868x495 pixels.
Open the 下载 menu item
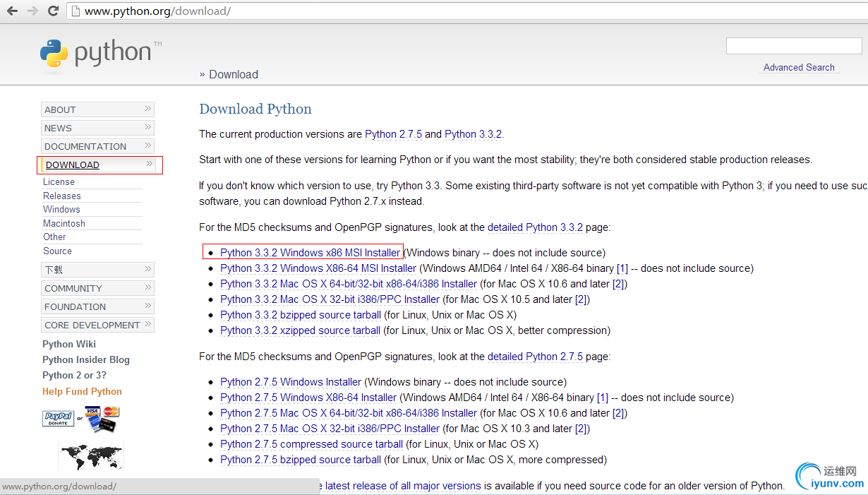coord(97,270)
